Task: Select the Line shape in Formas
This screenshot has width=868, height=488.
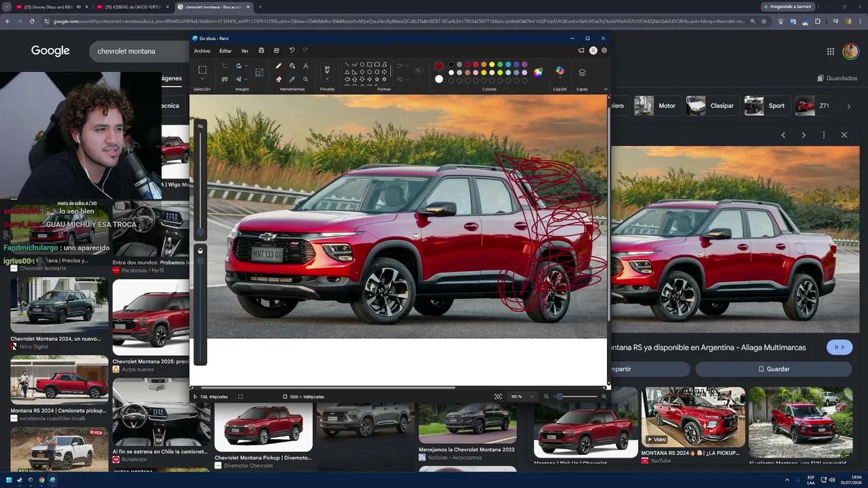Action: [x=347, y=64]
